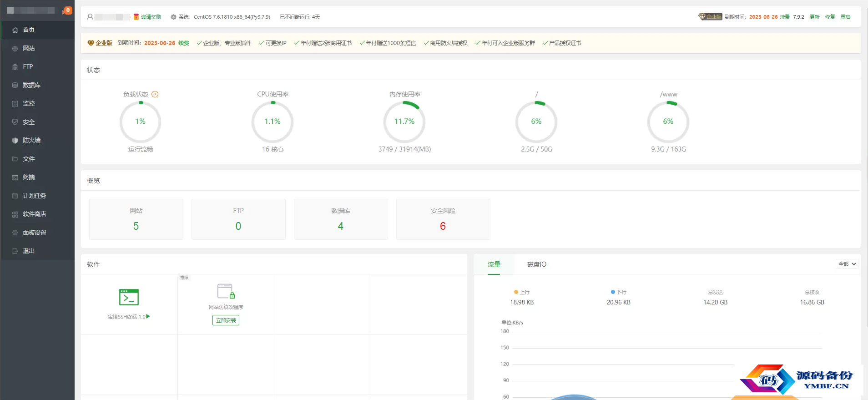Image resolution: width=868 pixels, height=400 pixels.
Task: Click the 更新 update link
Action: (815, 17)
